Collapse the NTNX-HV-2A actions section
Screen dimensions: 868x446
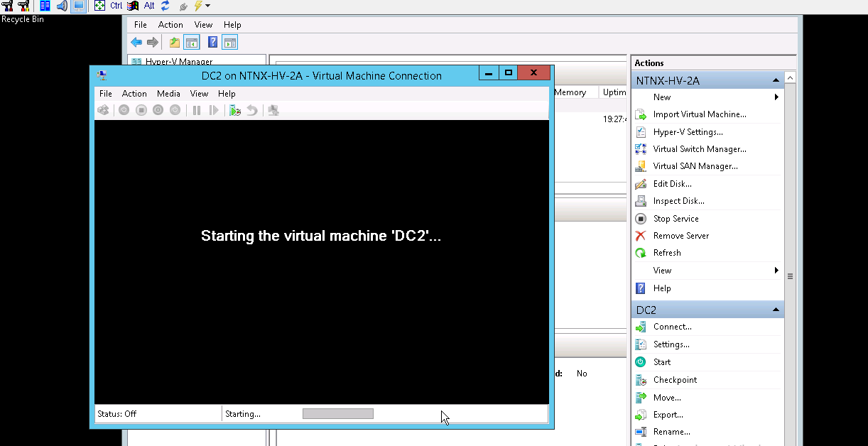tap(775, 80)
